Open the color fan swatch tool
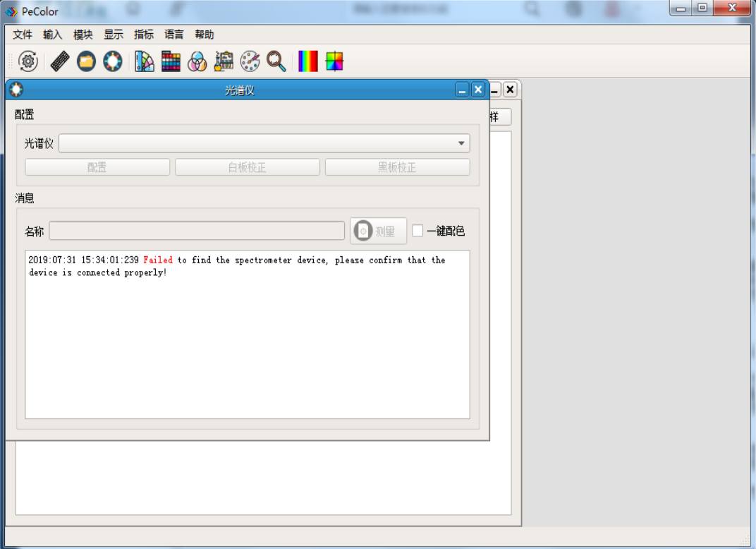Screen dimensions: 756x549 coord(144,61)
